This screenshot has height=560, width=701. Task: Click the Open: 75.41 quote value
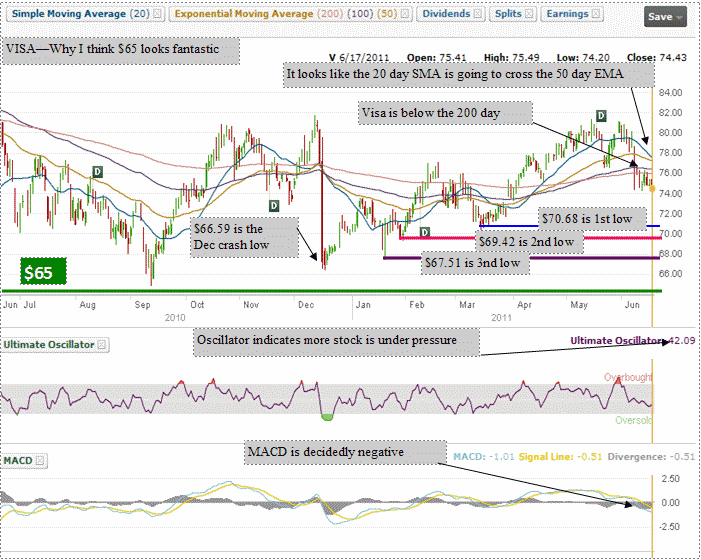tap(436, 58)
